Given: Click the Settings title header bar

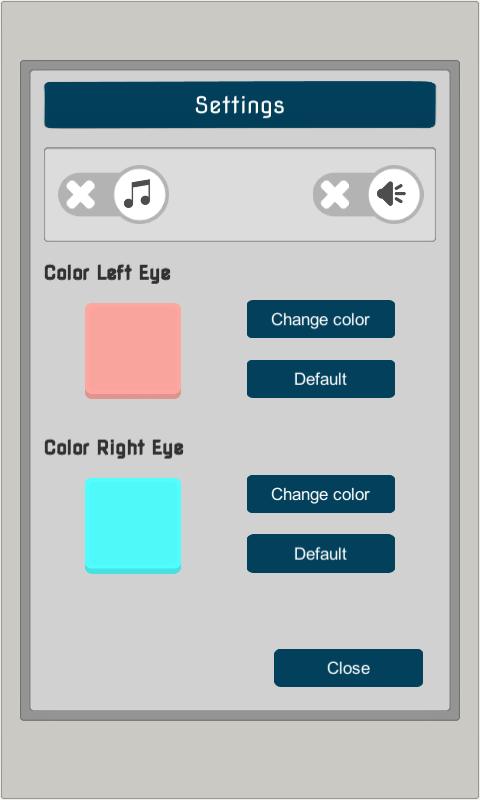Looking at the screenshot, I should pyautogui.click(x=240, y=105).
